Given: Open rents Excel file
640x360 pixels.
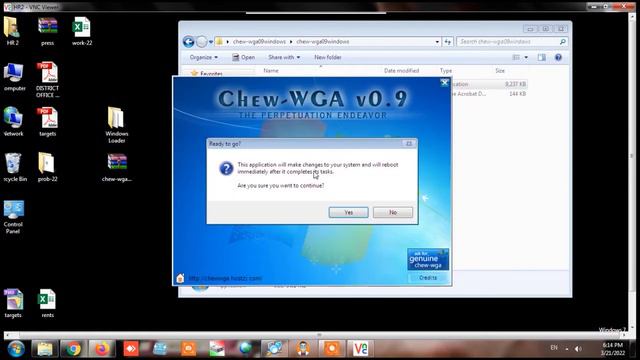Looking at the screenshot, I should point(47,303).
